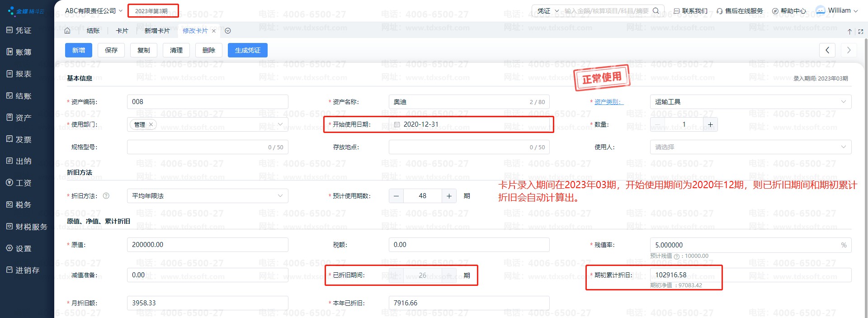868x318 pixels.
Task: Go to previous card arrow
Action: 827,50
